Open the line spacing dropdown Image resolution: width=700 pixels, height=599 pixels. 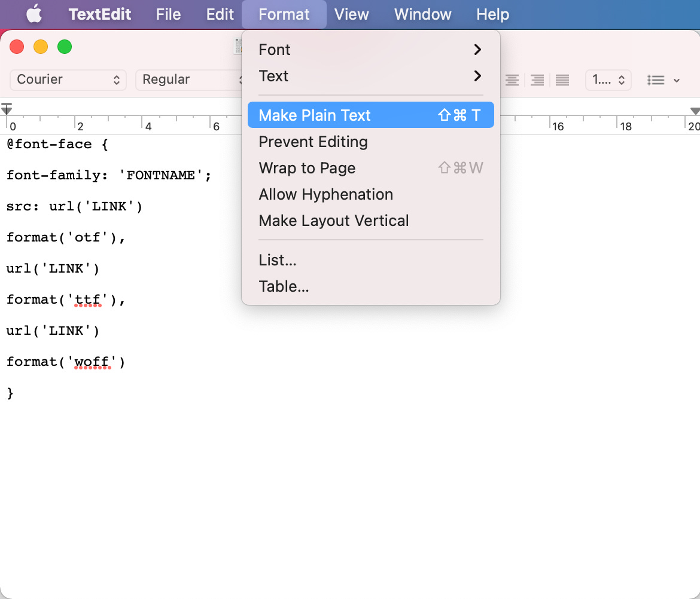click(x=608, y=80)
